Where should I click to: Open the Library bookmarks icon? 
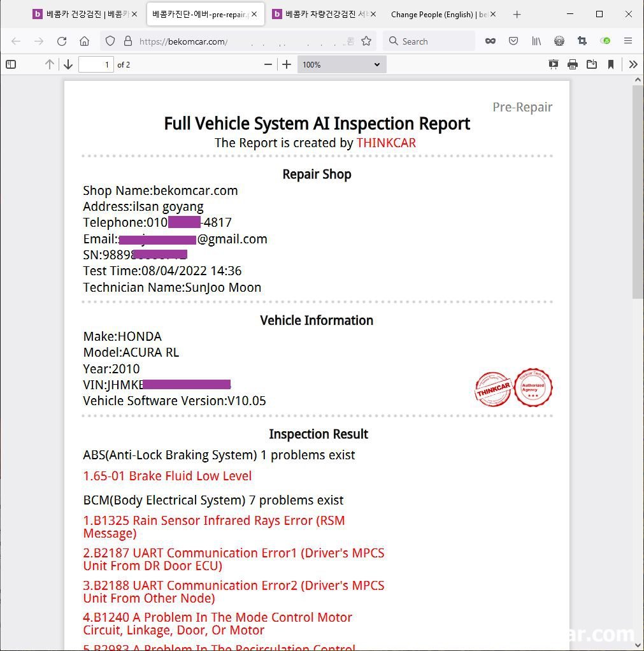[x=536, y=41]
